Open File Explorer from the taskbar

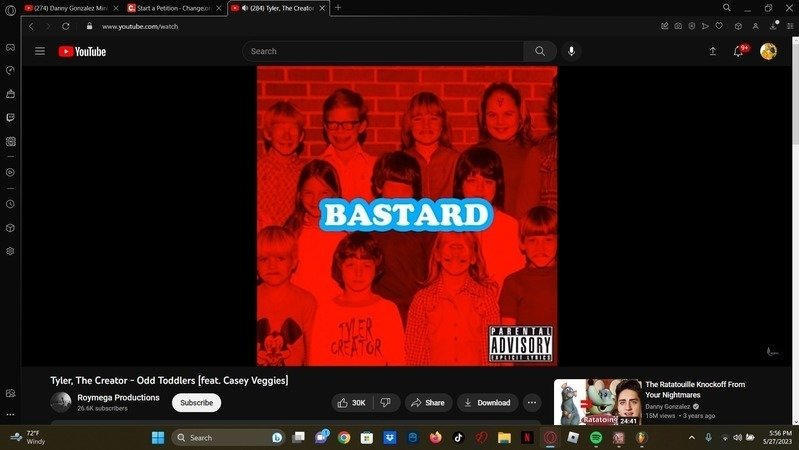(504, 437)
